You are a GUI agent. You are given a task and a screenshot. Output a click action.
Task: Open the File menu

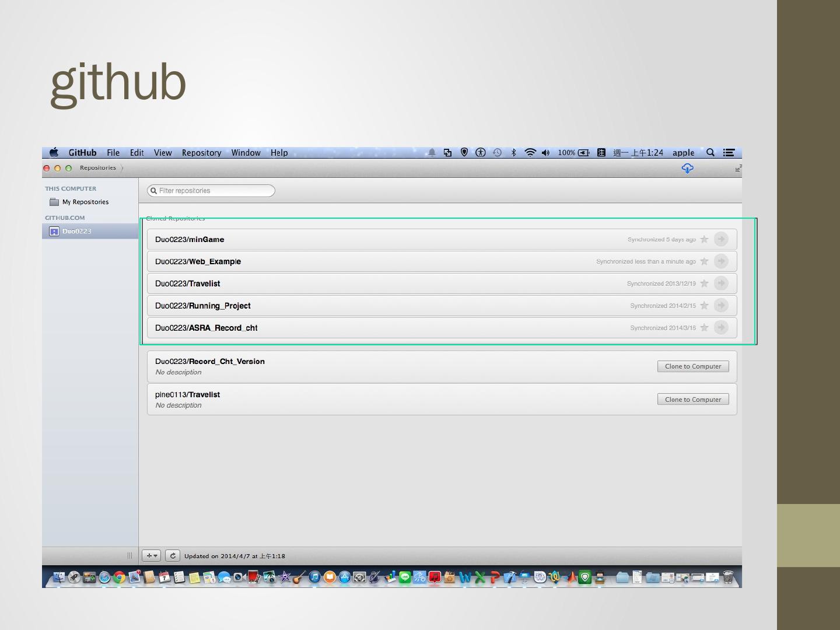tap(113, 153)
